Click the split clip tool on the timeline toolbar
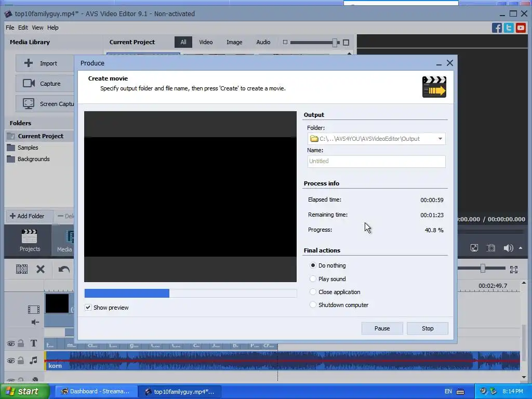The height and width of the screenshot is (399, 532). (x=22, y=270)
